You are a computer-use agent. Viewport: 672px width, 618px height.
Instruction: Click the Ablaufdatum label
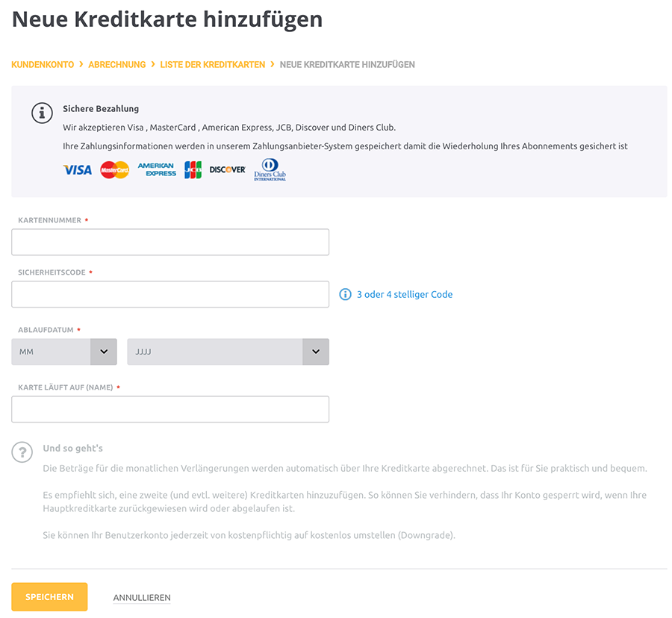[x=46, y=330]
